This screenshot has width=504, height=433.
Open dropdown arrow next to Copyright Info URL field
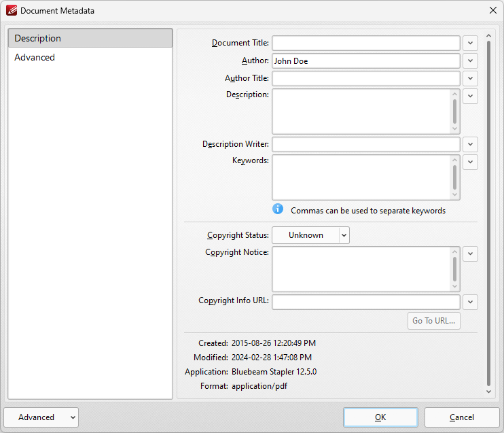click(x=470, y=302)
